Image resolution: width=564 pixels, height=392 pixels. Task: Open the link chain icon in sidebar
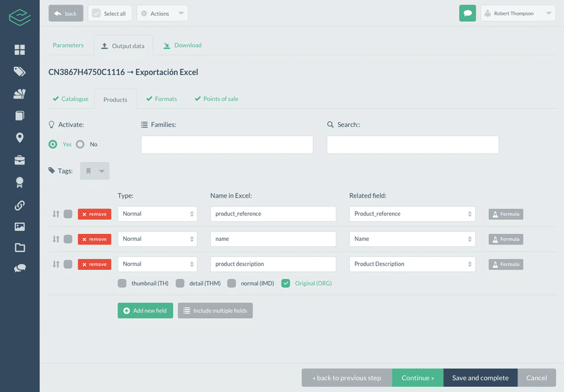20,205
